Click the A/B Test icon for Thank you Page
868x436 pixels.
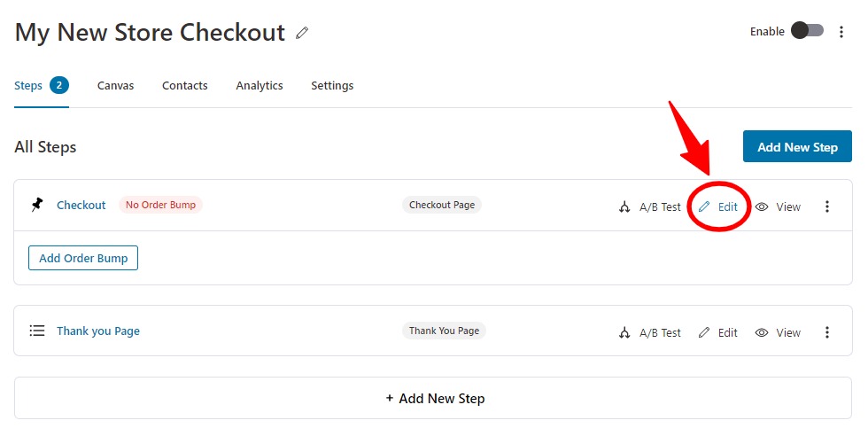click(x=624, y=333)
